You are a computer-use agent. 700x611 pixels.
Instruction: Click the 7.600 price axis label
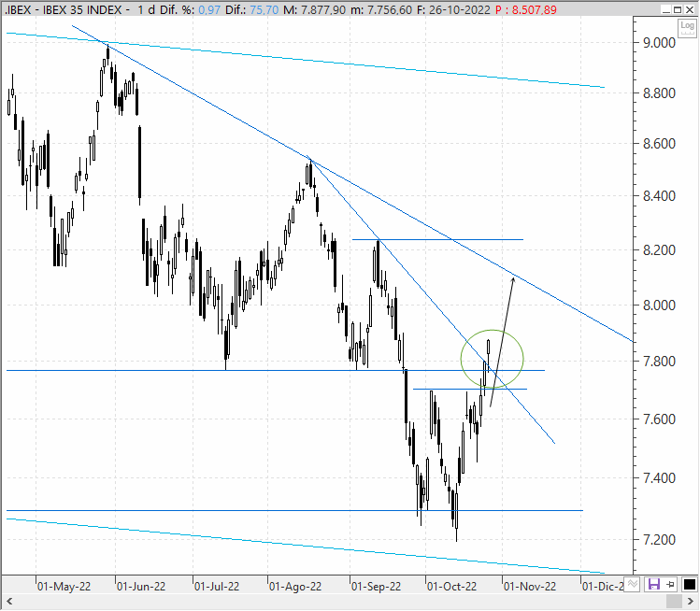tap(660, 419)
